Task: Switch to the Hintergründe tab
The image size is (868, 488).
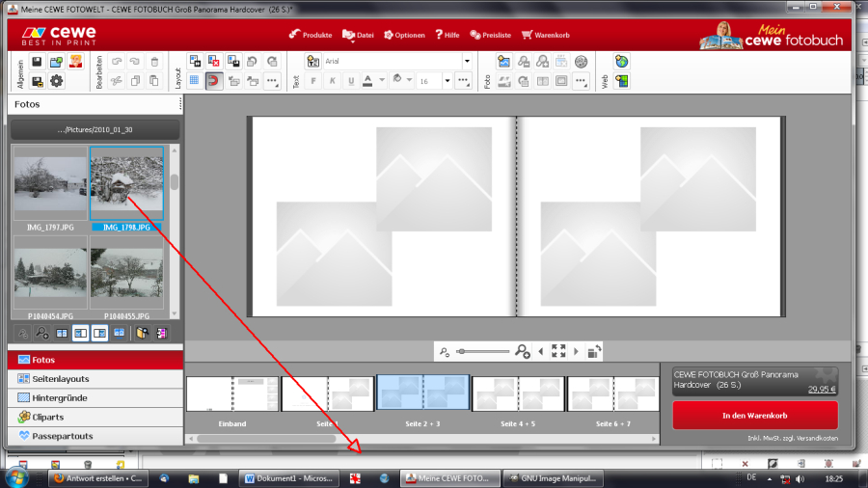Action: [95, 397]
